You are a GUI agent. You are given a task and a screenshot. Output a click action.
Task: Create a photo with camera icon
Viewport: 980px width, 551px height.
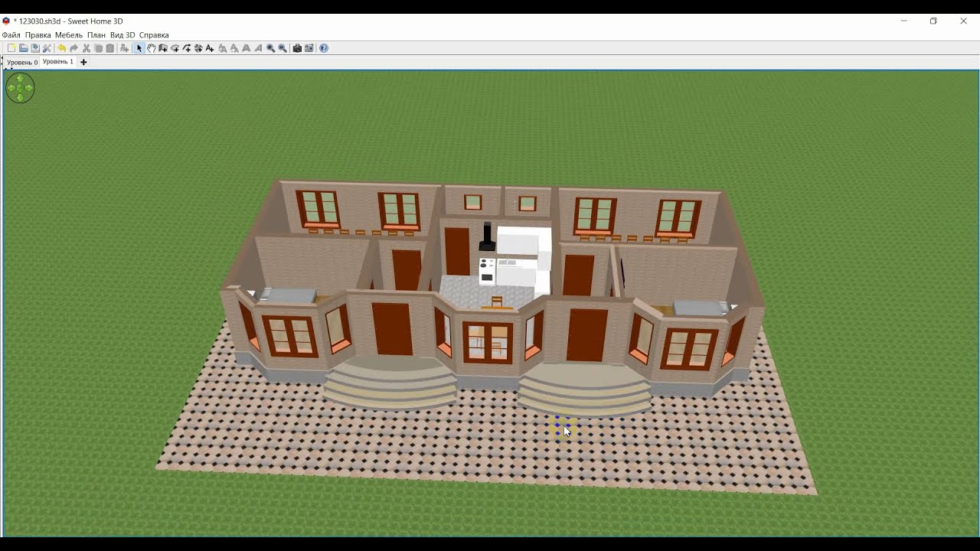[297, 48]
